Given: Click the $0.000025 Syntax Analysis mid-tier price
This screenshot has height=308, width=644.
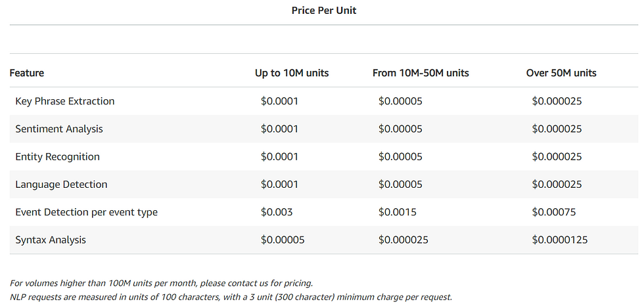Looking at the screenshot, I should [403, 240].
